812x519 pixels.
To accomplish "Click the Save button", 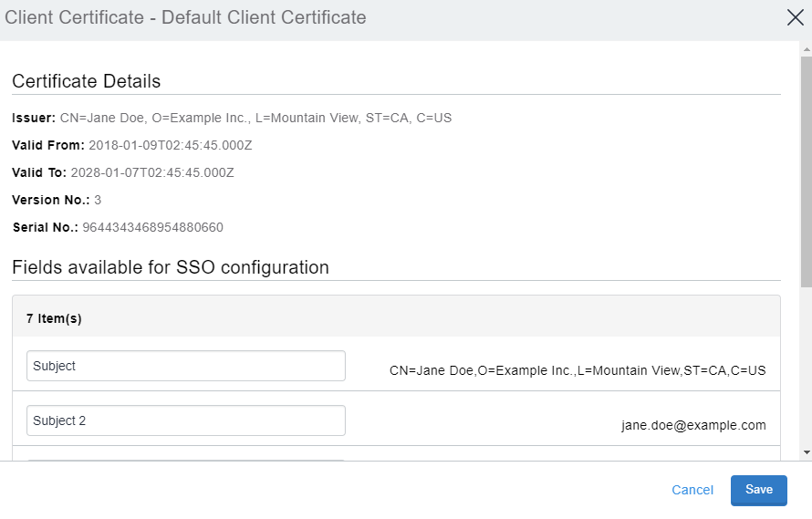I will [x=758, y=490].
